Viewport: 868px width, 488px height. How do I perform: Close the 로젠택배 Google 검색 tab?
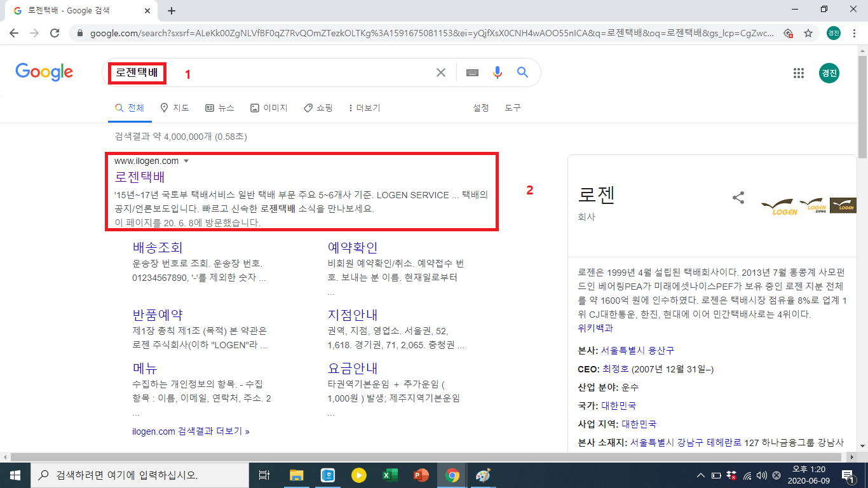tap(147, 11)
